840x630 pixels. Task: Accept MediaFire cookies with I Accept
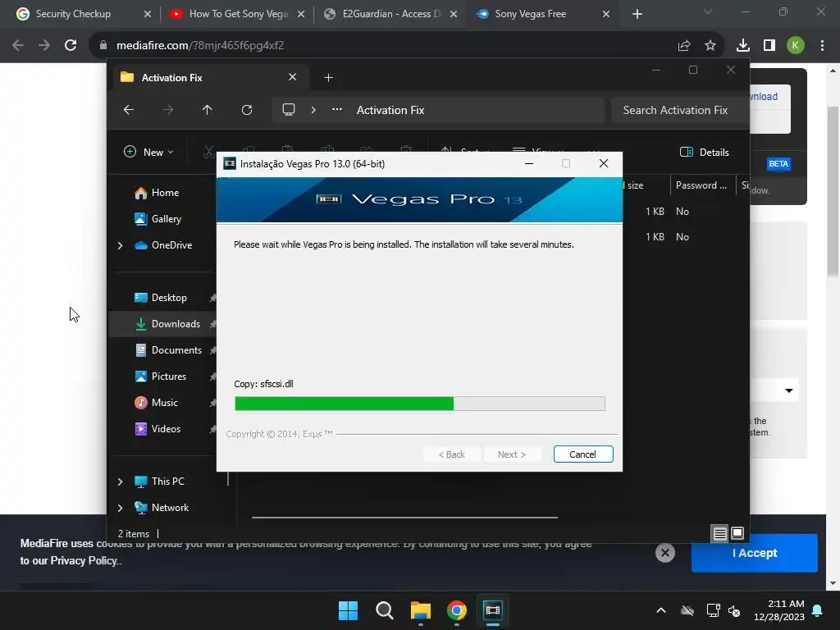tap(755, 553)
